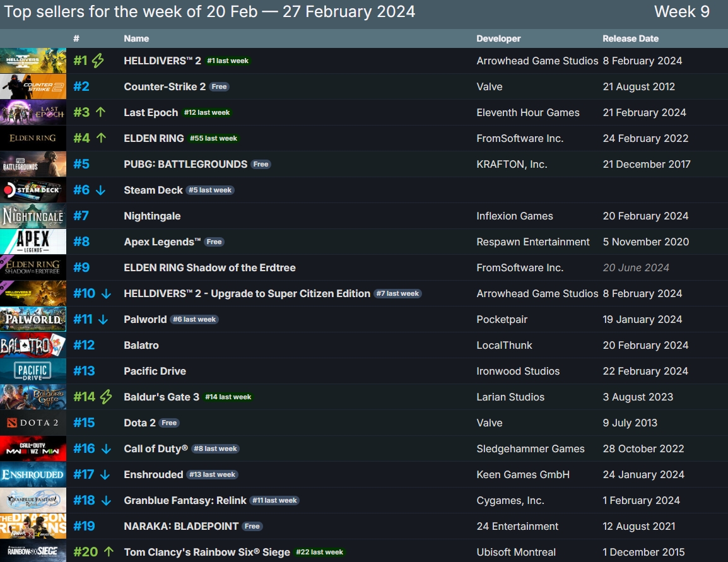The image size is (728, 562).
Task: Open the Balatro title link
Action: tap(141, 345)
